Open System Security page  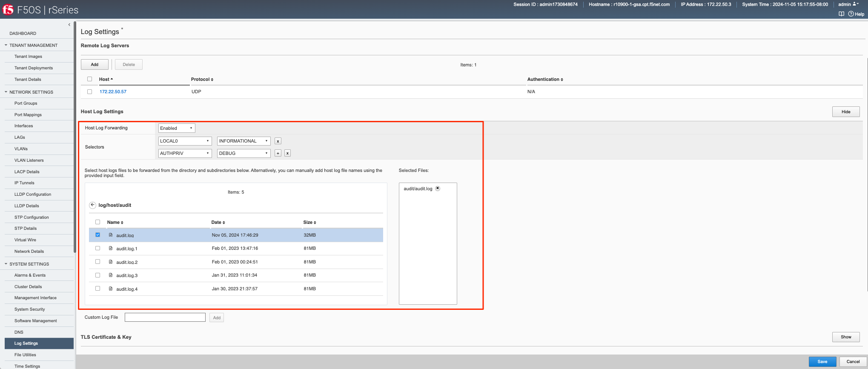pyautogui.click(x=29, y=309)
